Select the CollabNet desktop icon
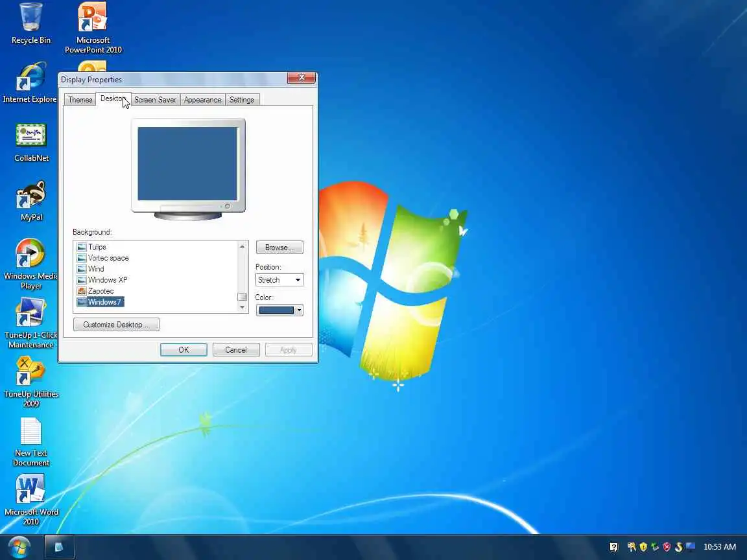The image size is (747, 560). pos(31,142)
